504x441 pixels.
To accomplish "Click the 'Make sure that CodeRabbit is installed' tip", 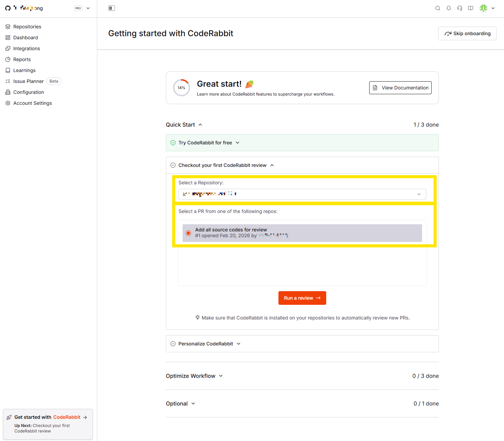I will click(306, 318).
